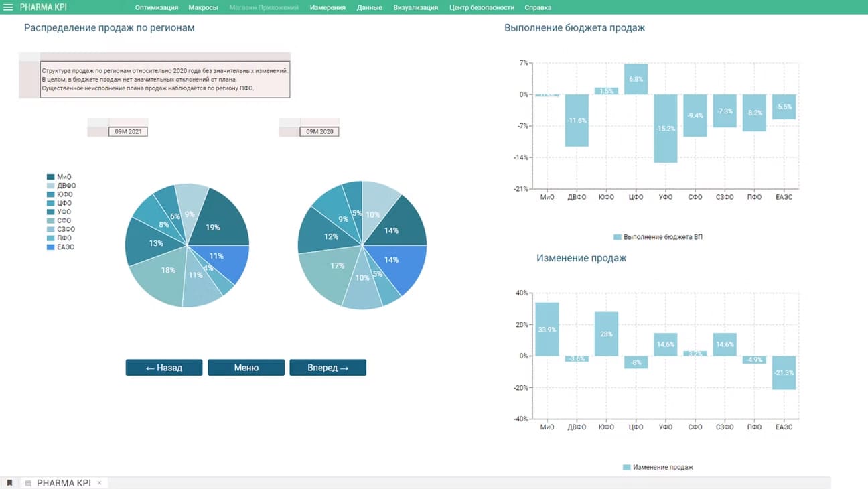Click the bookmark icon in bottom bar
The height and width of the screenshot is (489, 868).
pyautogui.click(x=9, y=483)
